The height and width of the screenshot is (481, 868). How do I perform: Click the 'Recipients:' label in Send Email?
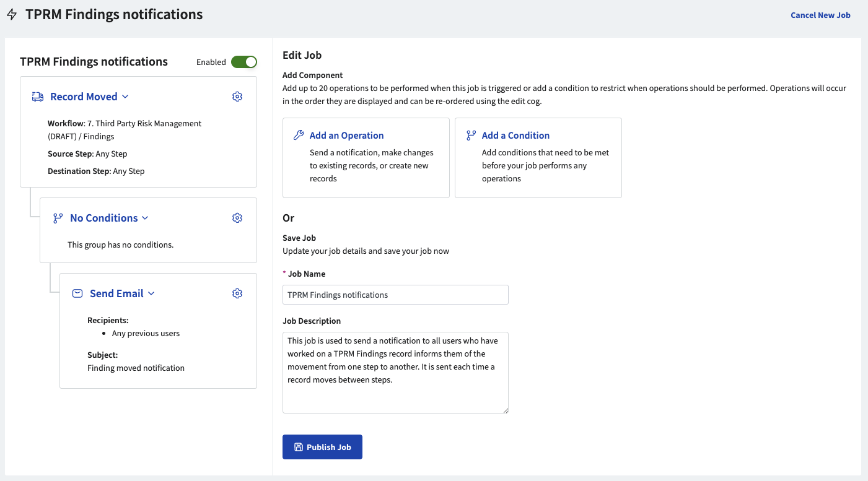(108, 320)
